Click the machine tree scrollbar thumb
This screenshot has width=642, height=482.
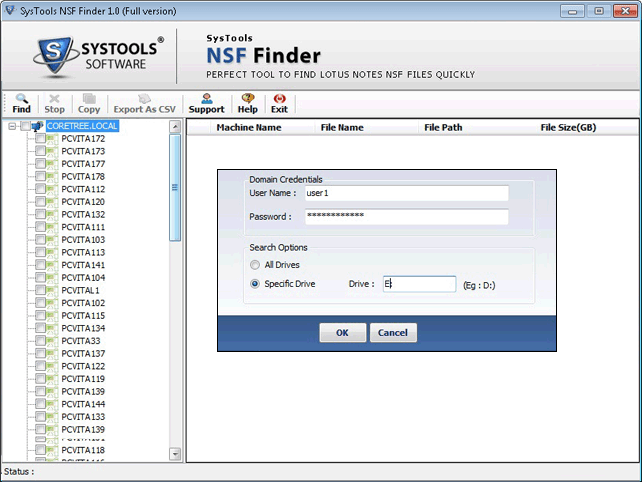pos(175,188)
